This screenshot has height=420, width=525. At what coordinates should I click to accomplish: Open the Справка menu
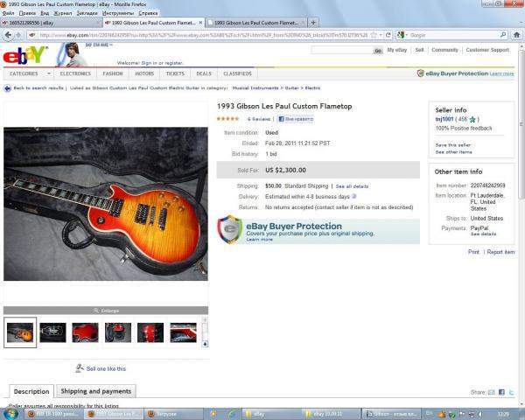[148, 13]
